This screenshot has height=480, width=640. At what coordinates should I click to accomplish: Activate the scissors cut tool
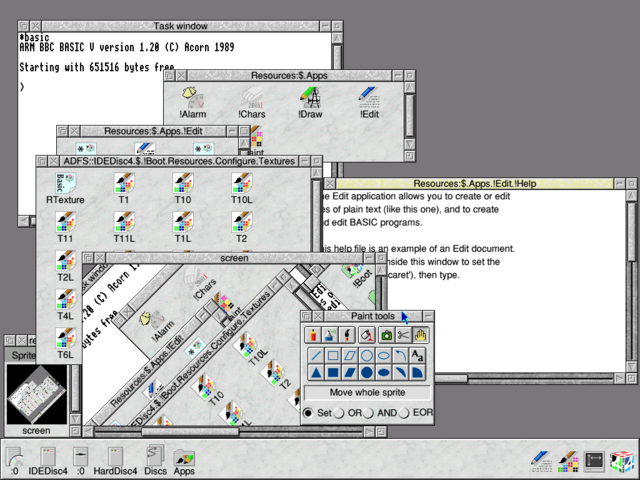pyautogui.click(x=403, y=335)
